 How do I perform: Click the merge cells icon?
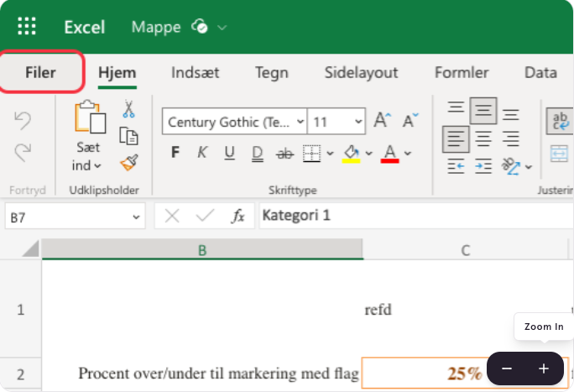point(559,154)
